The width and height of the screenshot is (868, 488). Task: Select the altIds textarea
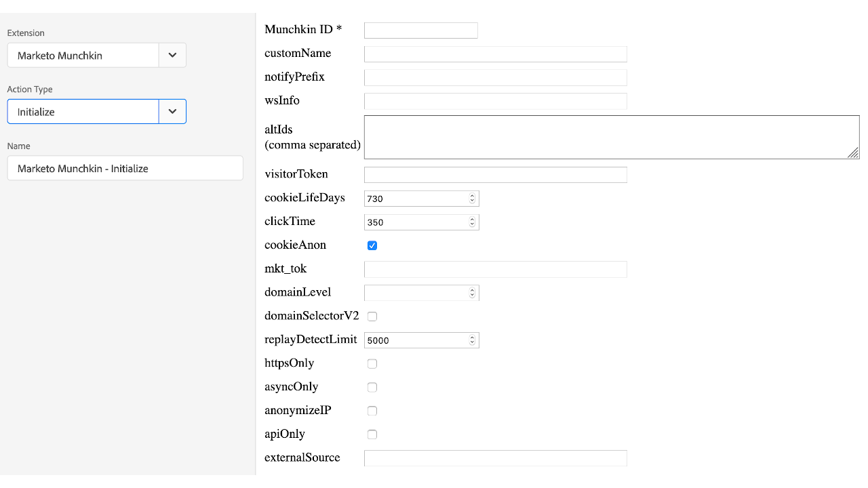pyautogui.click(x=612, y=137)
